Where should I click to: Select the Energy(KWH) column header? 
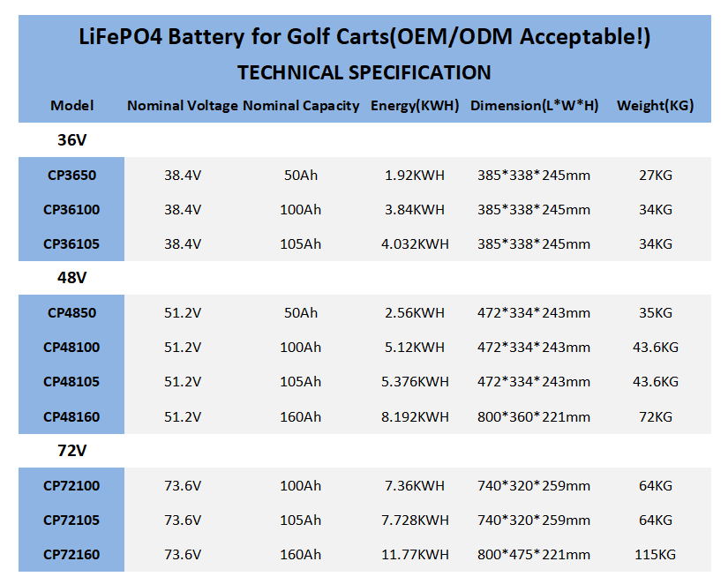point(415,106)
